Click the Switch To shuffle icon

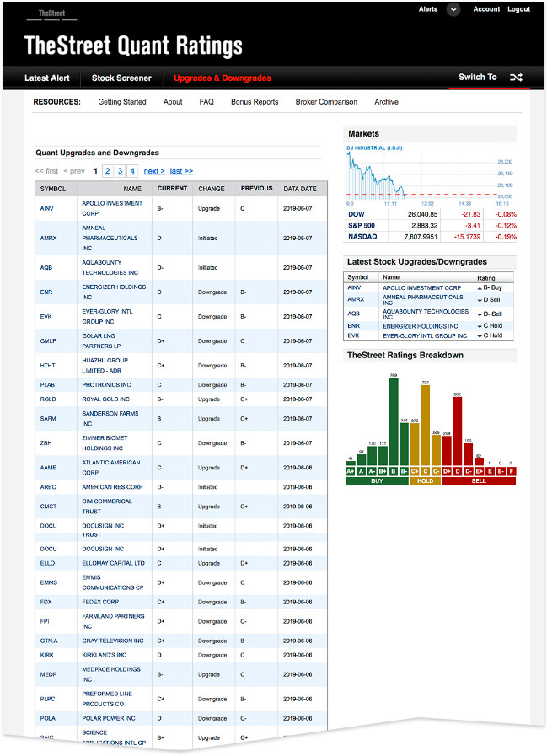[x=516, y=78]
